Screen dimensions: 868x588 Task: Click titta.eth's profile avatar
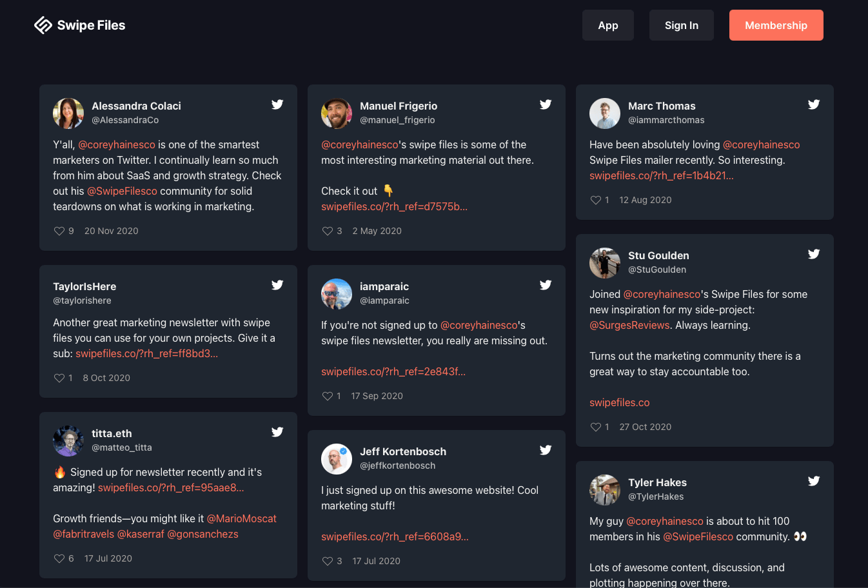coord(68,441)
